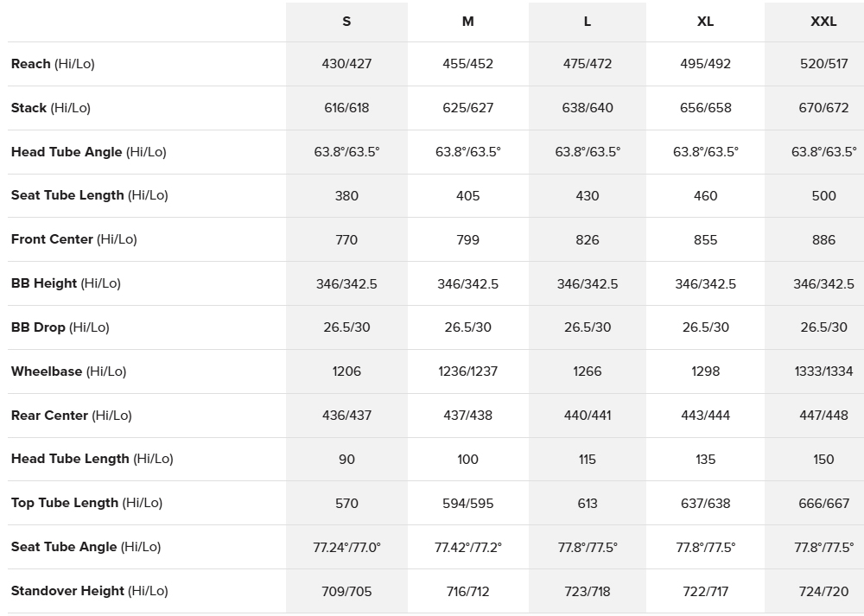Click the BB Drop row label
This screenshot has width=864, height=616.
(x=60, y=327)
